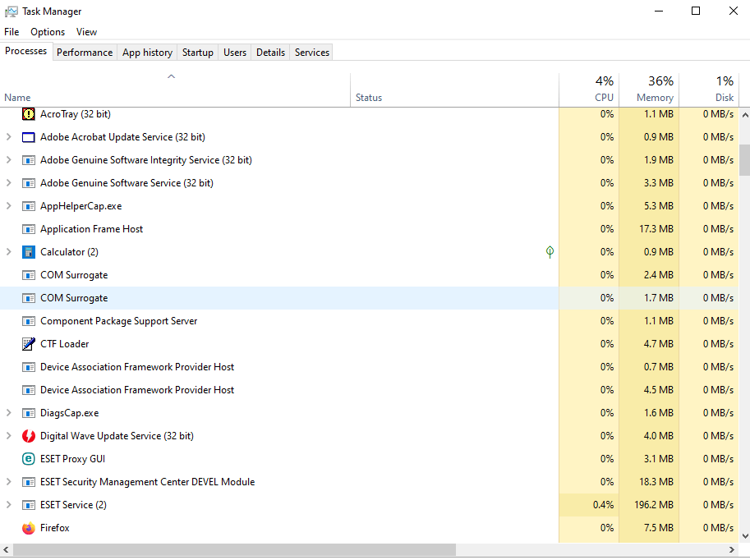Click the Application Frame Host icon
Screen dimensions: 750x560
coord(29,229)
